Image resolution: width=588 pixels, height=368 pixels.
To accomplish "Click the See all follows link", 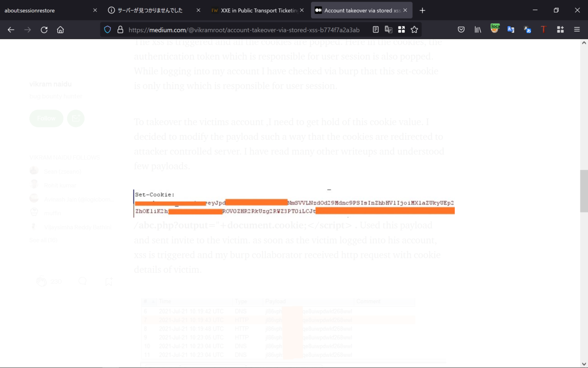I will [x=44, y=240].
